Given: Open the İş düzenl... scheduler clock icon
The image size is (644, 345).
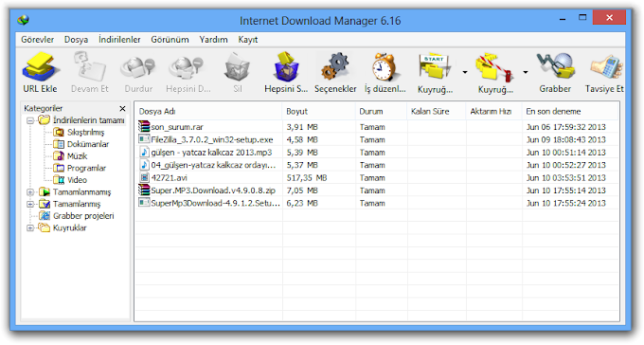Looking at the screenshot, I should pos(385,66).
